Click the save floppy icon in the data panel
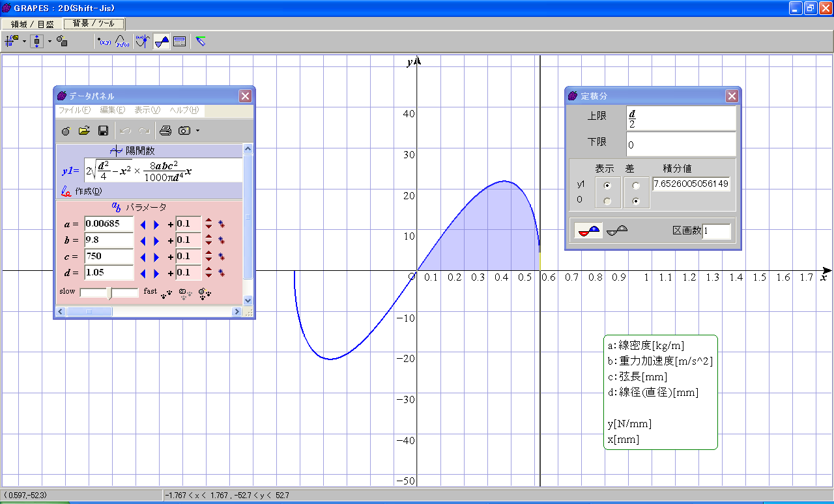The width and height of the screenshot is (834, 504). 103,131
